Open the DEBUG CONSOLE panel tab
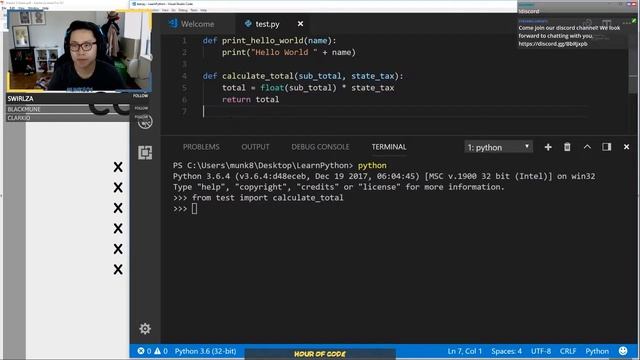640x360 pixels. (x=320, y=147)
